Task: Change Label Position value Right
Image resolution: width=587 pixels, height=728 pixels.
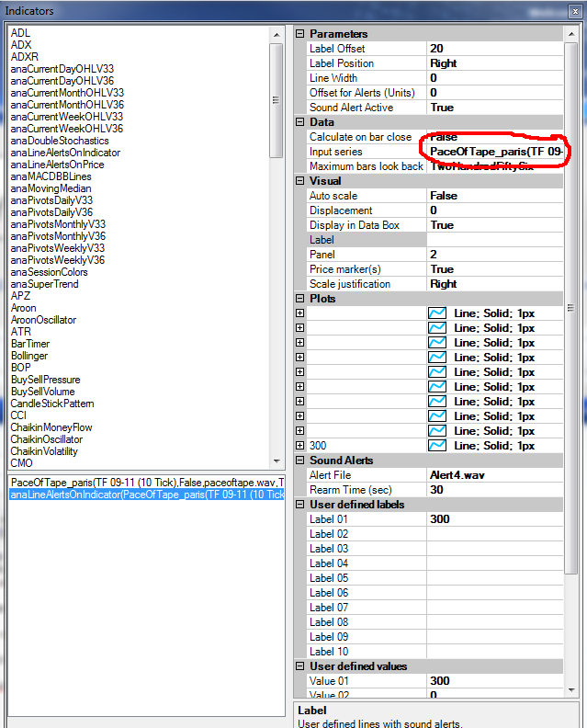Action: click(x=494, y=63)
